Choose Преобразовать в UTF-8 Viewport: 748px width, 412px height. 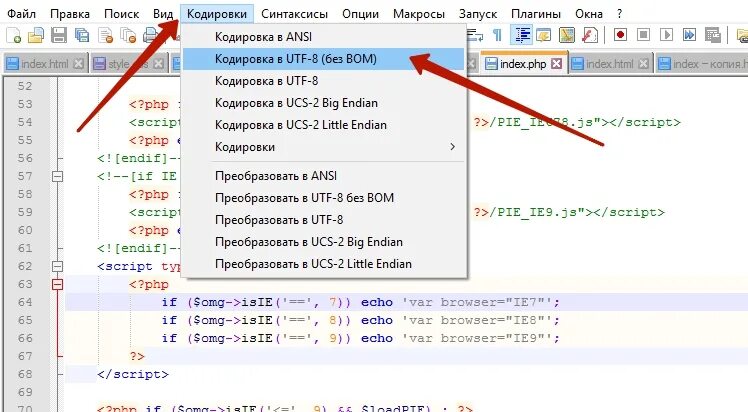coord(323,220)
